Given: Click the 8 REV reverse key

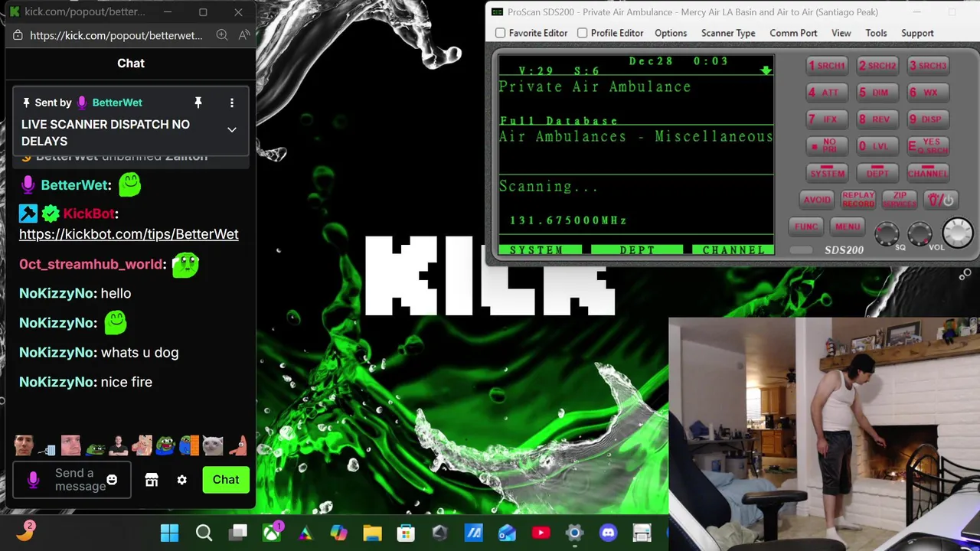Looking at the screenshot, I should [x=877, y=119].
